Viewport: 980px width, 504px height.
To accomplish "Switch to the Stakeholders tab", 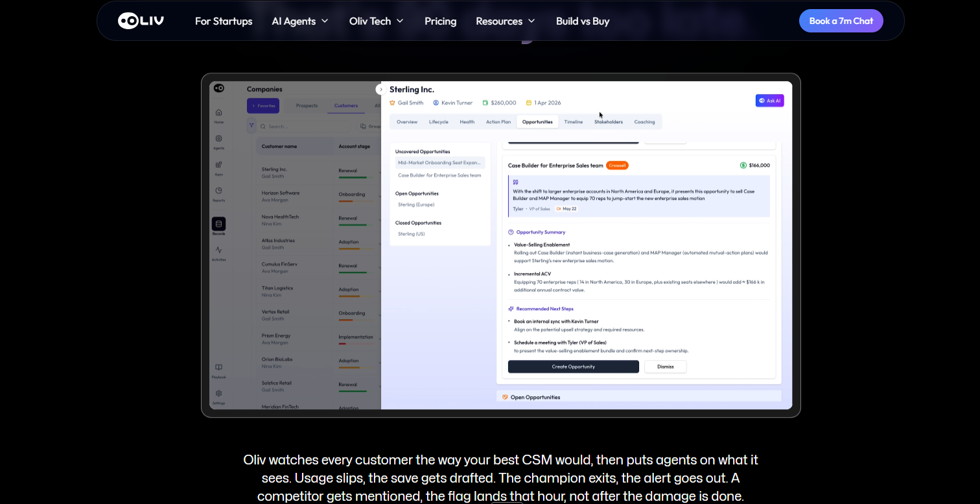I will tap(609, 122).
